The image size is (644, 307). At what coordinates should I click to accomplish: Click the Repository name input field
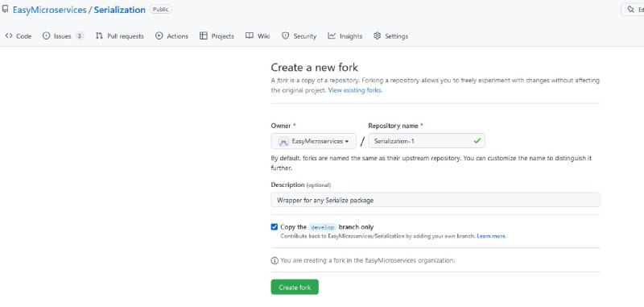tap(427, 141)
